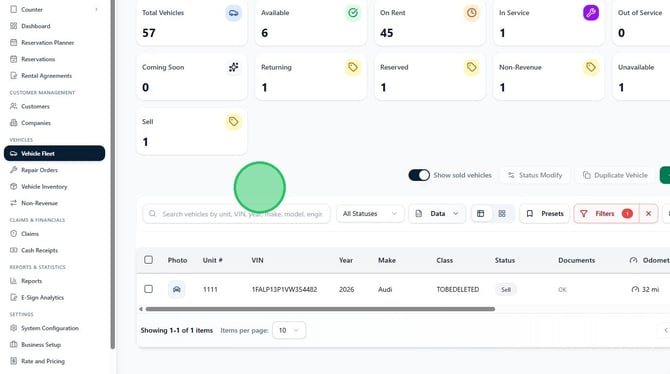Screen dimensions: 670x374
Task: Click the Available checkmark icon
Action: point(353,13)
